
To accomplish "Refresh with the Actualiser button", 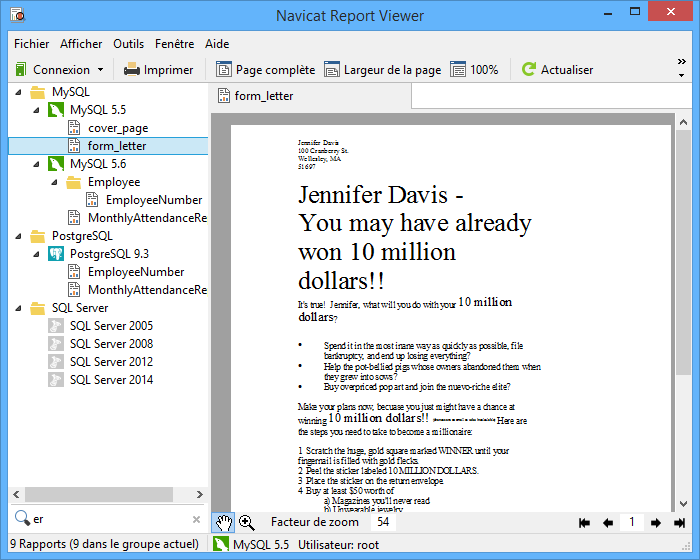I will point(557,70).
